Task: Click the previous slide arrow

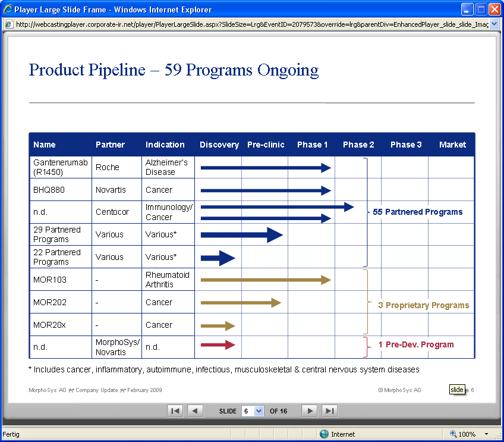Action: click(195, 410)
